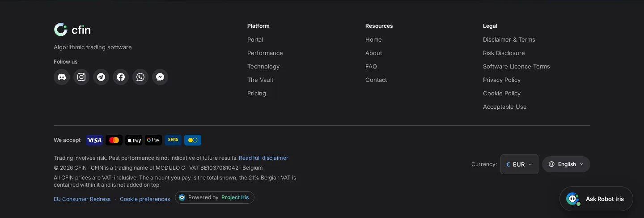Click the SEPA payment badge

173,140
